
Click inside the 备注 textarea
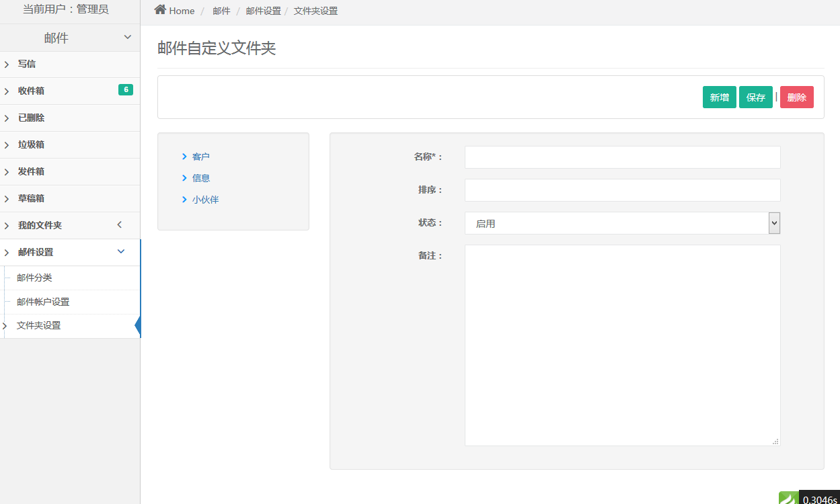(x=623, y=345)
